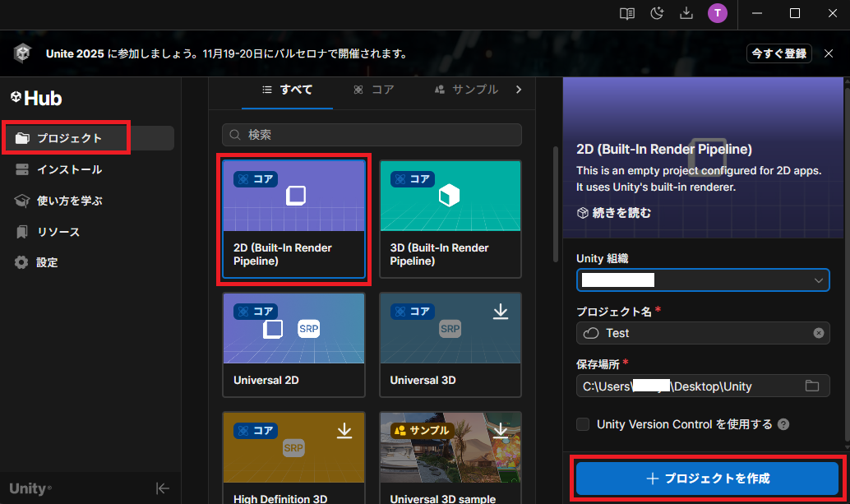Enable the Unity Version Control checkbox
The height and width of the screenshot is (504, 850).
pyautogui.click(x=583, y=424)
